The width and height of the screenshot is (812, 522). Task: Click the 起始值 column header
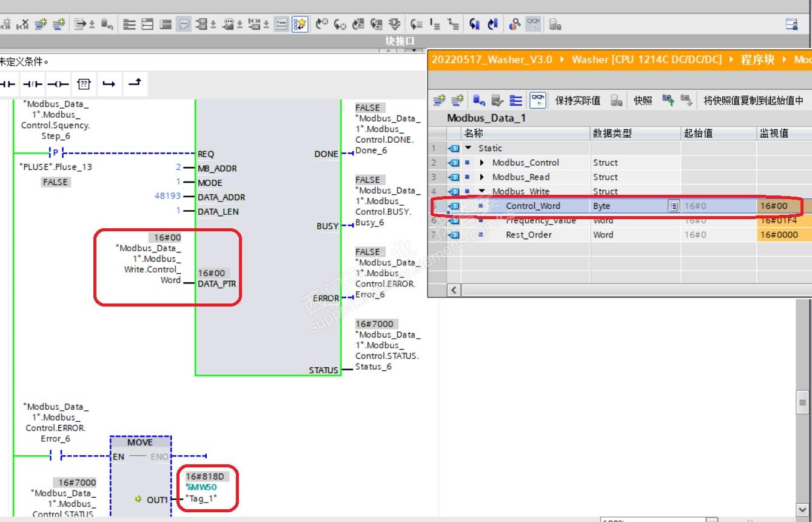[x=719, y=133]
